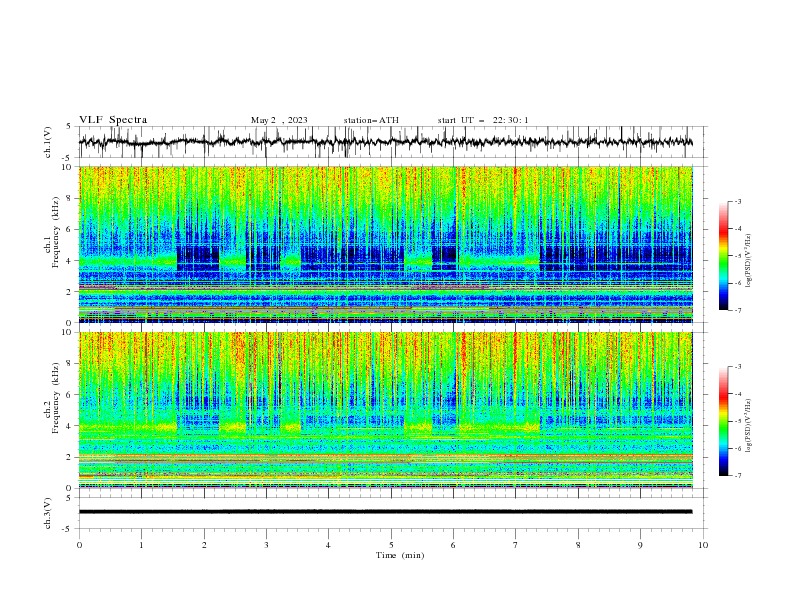The height and width of the screenshot is (612, 792).
Task: Click time axis tick label "7"
Action: pos(515,545)
